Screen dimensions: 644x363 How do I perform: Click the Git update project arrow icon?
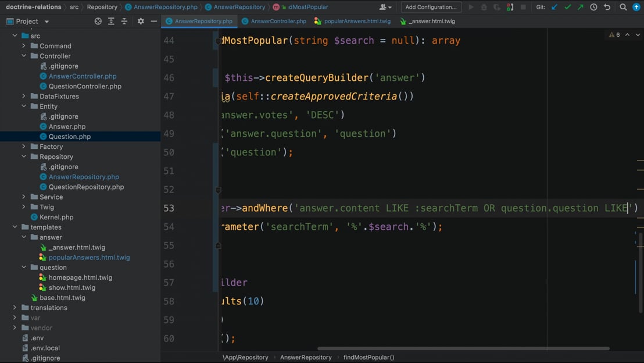tap(554, 7)
